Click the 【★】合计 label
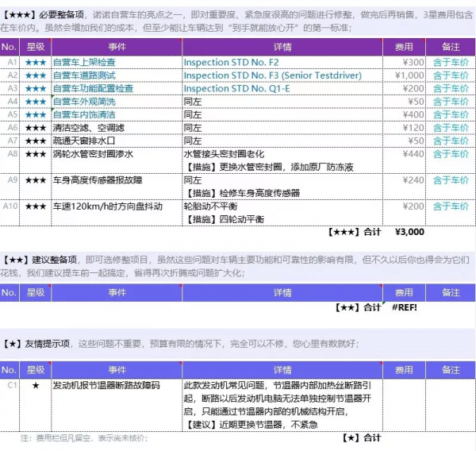 pyautogui.click(x=362, y=438)
